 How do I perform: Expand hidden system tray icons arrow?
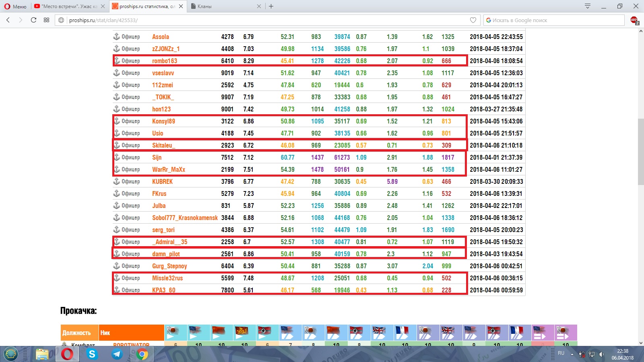click(572, 354)
